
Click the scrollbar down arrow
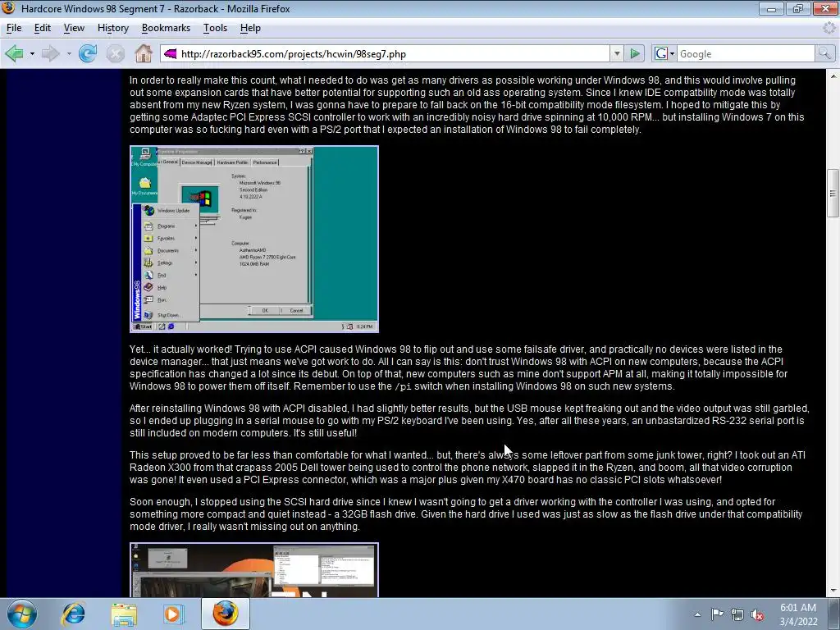[x=833, y=591]
